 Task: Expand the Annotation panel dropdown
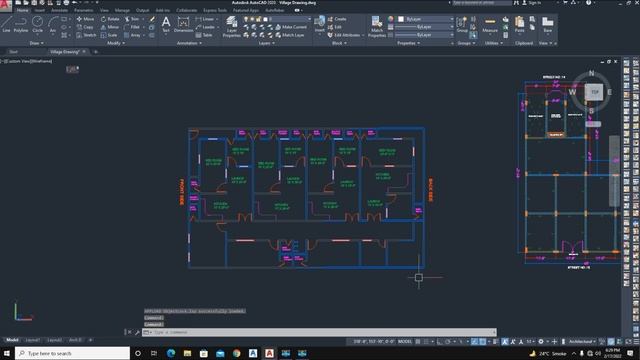(x=189, y=43)
